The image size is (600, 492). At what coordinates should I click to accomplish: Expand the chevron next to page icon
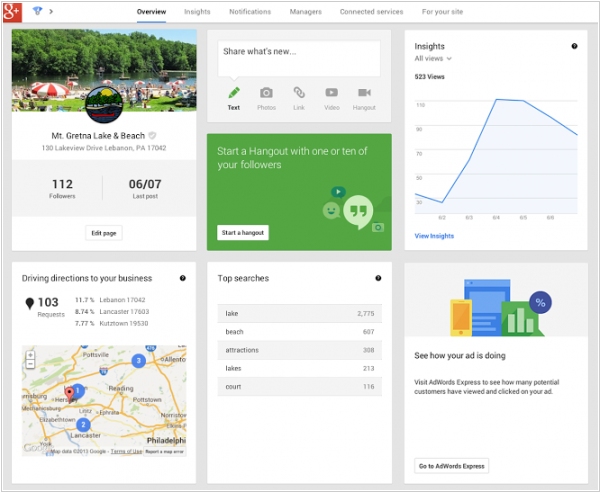[51, 11]
